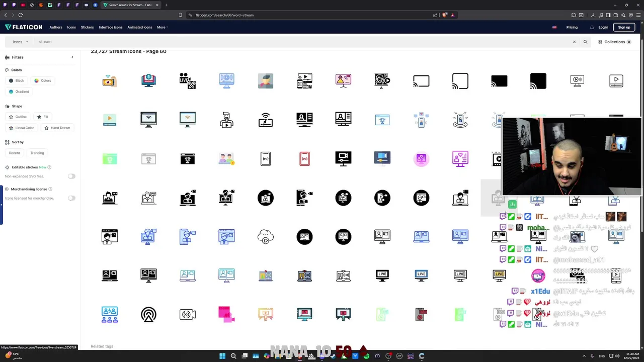This screenshot has height=362, width=644.
Task: Select the outline camera with signal icon
Action: [x=188, y=315]
